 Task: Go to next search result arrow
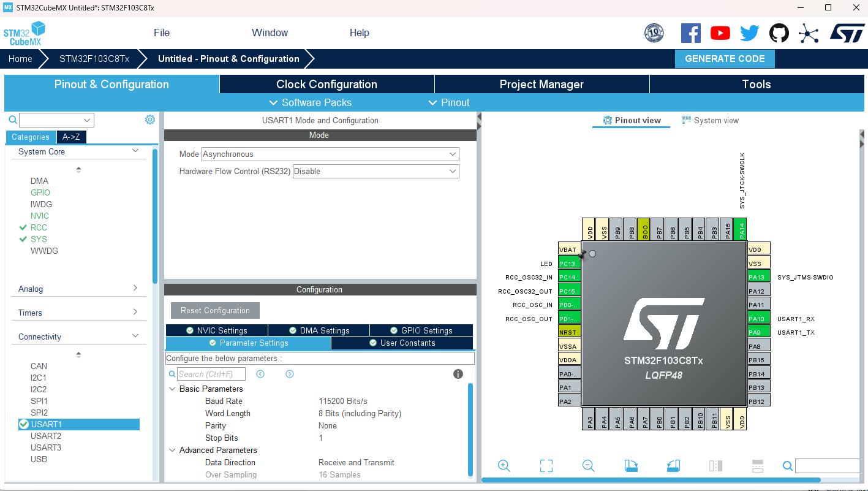point(290,374)
